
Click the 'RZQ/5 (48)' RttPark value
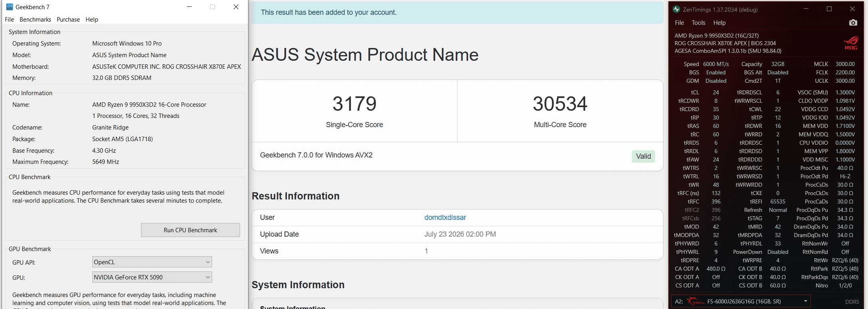(x=845, y=269)
